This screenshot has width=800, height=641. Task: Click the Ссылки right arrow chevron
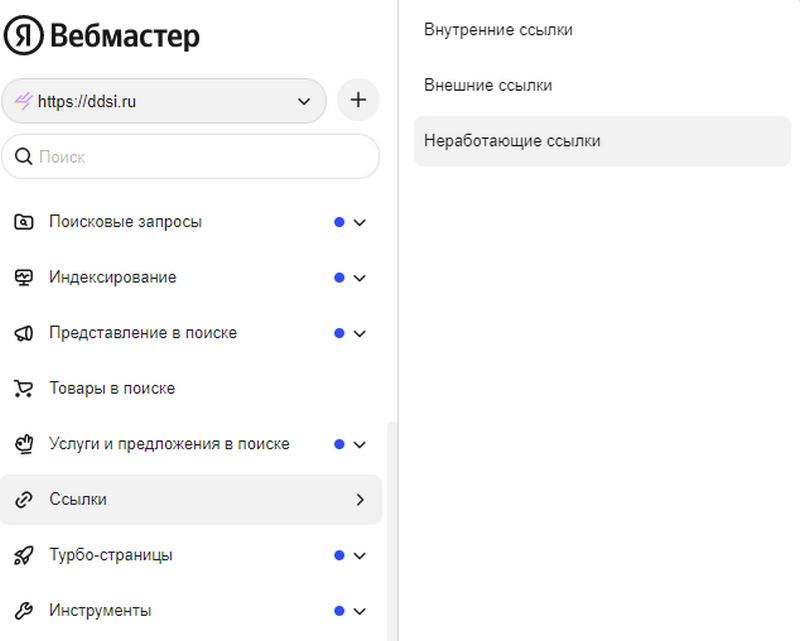pyautogui.click(x=360, y=500)
